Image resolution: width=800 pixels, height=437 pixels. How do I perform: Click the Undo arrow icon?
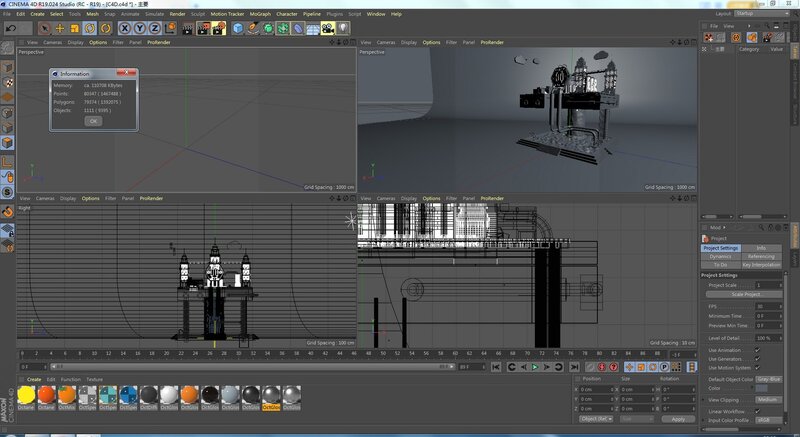pyautogui.click(x=11, y=28)
